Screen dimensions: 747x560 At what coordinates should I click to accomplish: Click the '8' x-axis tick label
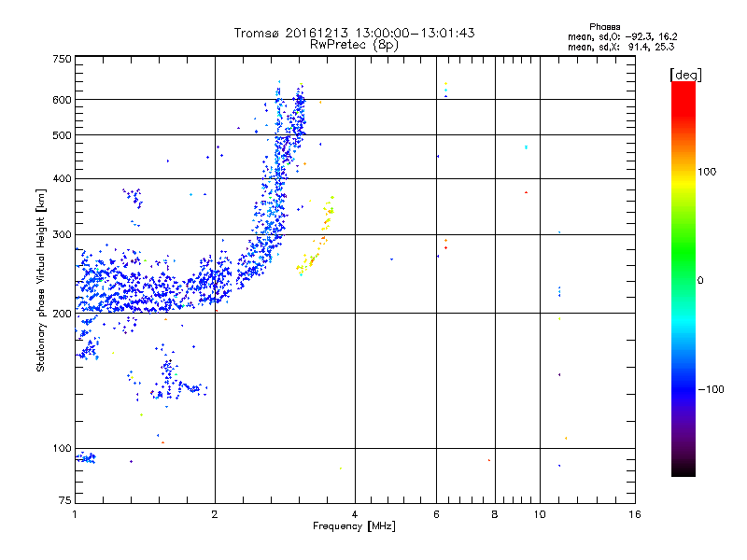click(x=495, y=514)
